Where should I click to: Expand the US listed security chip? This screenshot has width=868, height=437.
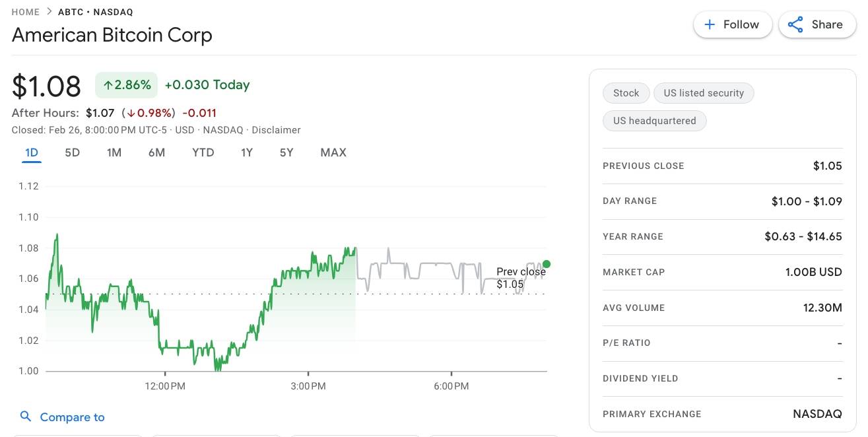click(704, 92)
